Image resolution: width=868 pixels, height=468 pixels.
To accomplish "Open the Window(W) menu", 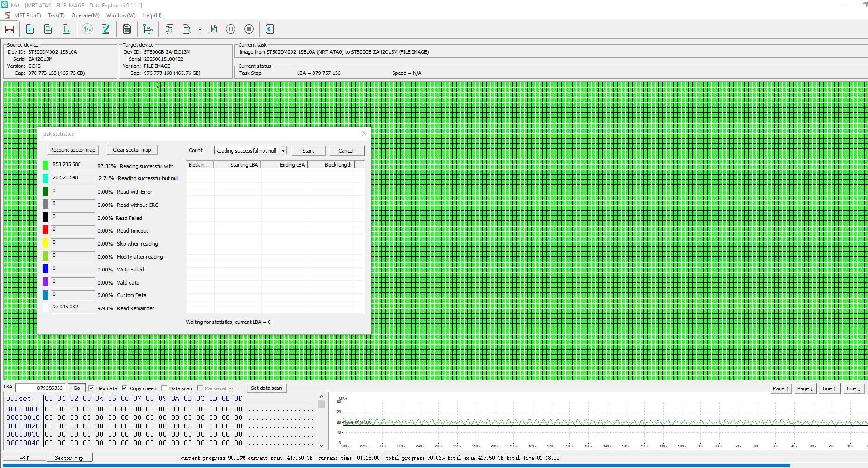I will click(x=121, y=15).
